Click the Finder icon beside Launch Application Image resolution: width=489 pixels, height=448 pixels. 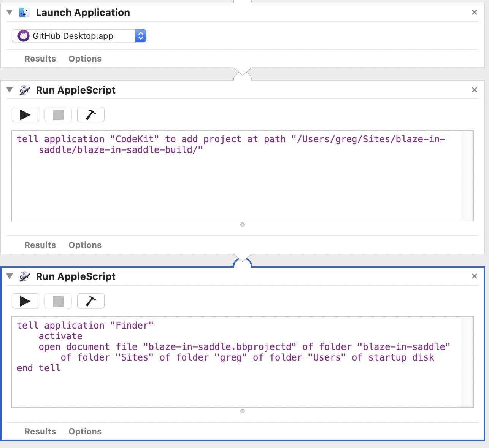pyautogui.click(x=24, y=12)
